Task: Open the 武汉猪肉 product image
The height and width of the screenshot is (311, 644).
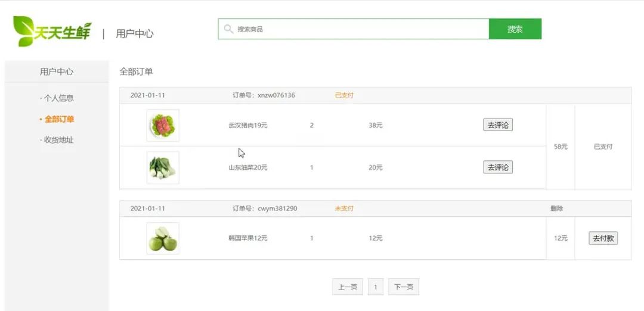Action: 163,125
